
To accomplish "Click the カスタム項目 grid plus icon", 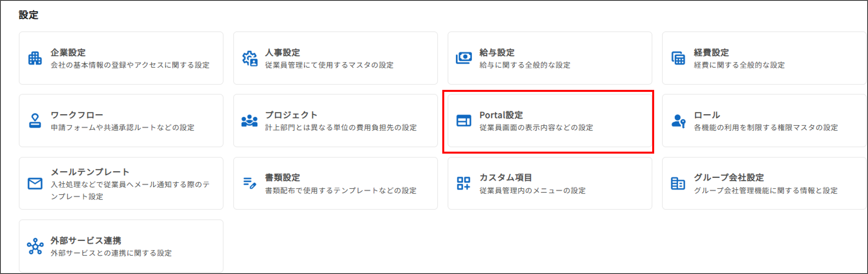I will [x=464, y=184].
